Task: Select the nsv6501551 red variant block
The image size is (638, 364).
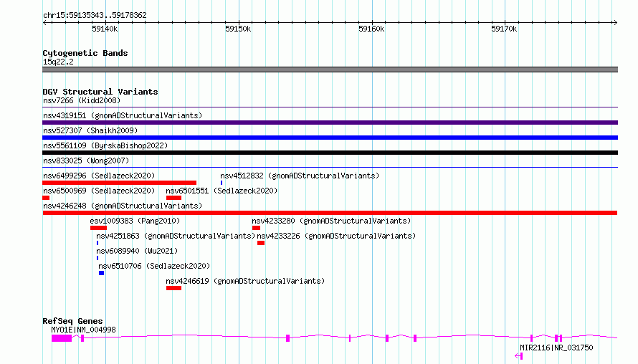Action: pos(173,198)
